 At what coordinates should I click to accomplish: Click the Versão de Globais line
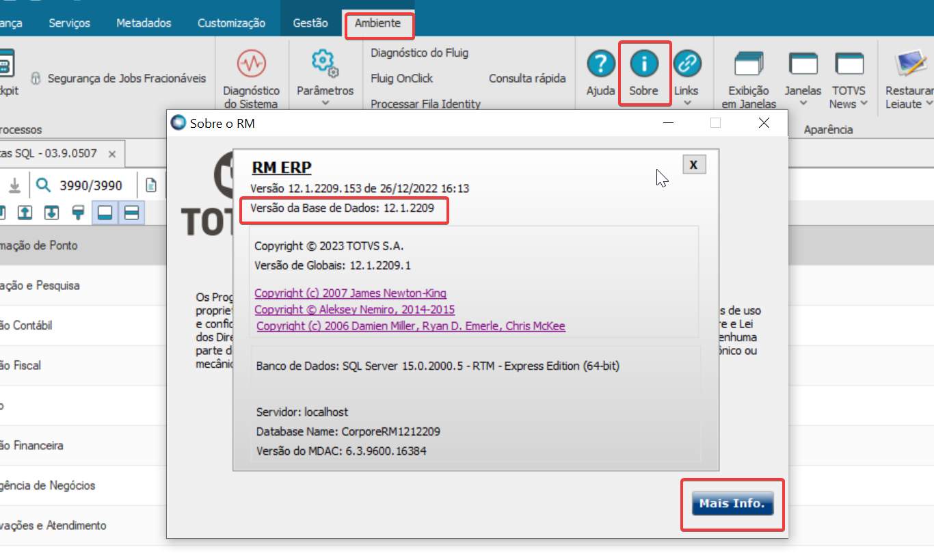[332, 265]
